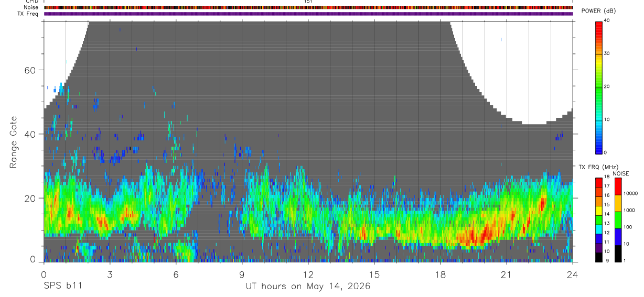This screenshot has width=644, height=297.
Task: Click the 0 tick on the power colorbar
Action: point(605,152)
